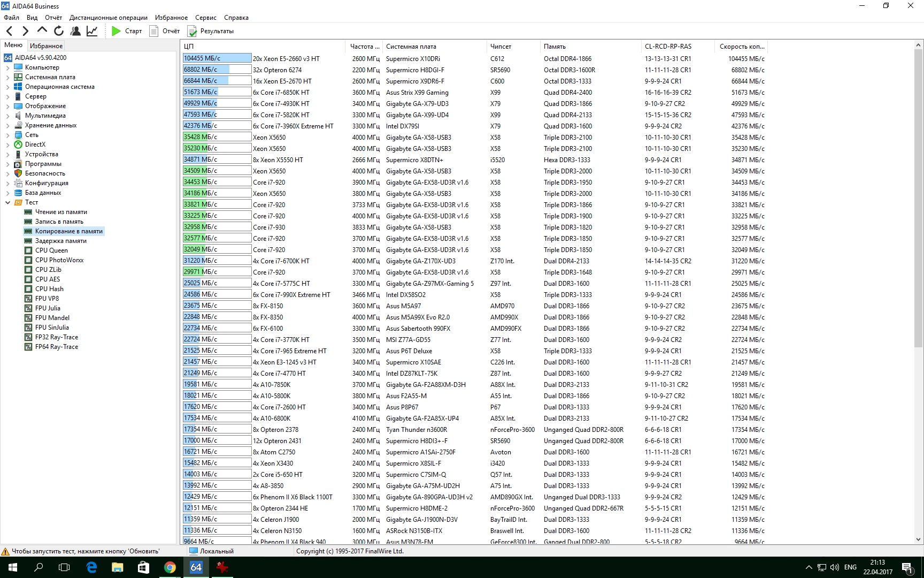Collapse the Тест tree node

7,202
